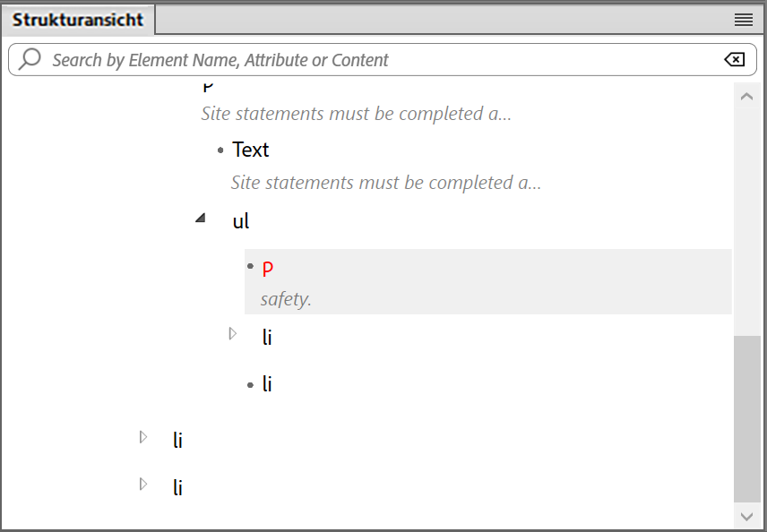Select the ul element label
The image size is (767, 532).
[240, 221]
